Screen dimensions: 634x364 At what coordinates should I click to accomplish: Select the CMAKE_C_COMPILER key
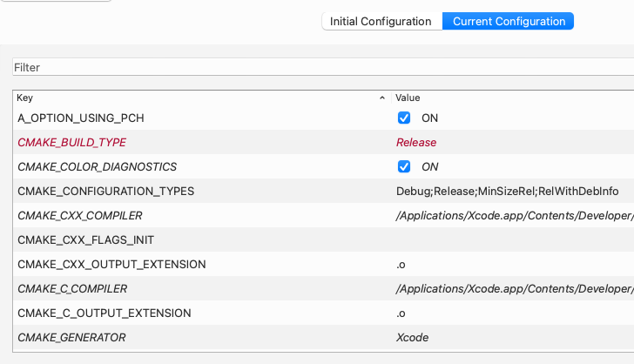tap(72, 288)
